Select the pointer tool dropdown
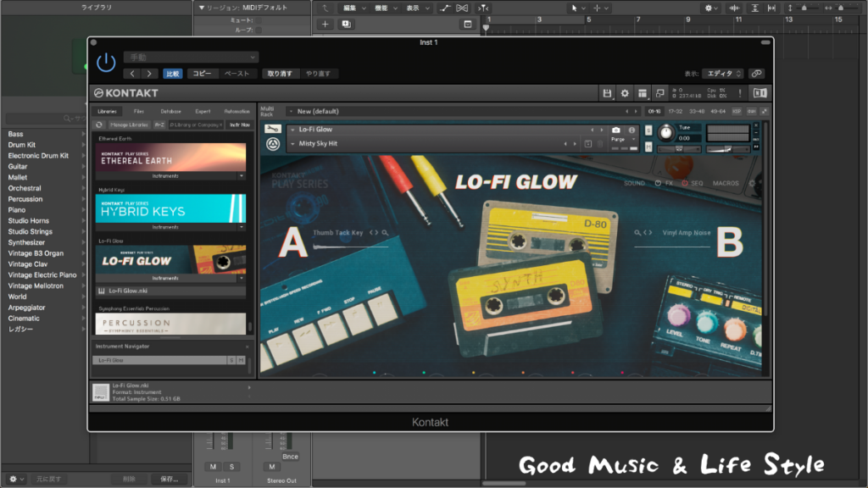 578,8
